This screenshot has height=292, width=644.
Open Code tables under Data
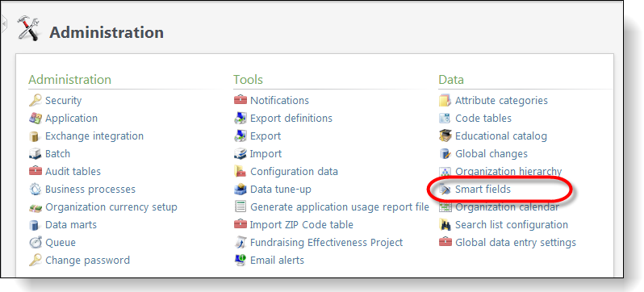[x=483, y=119]
